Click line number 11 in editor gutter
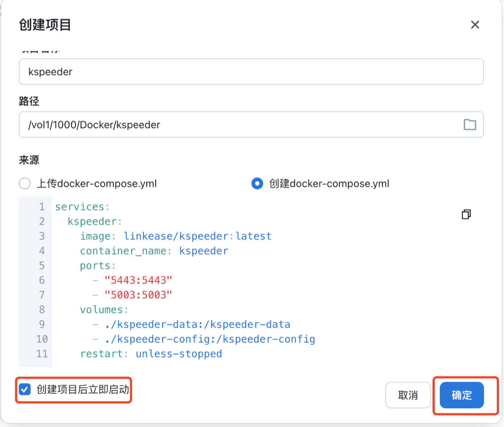 pyautogui.click(x=42, y=353)
